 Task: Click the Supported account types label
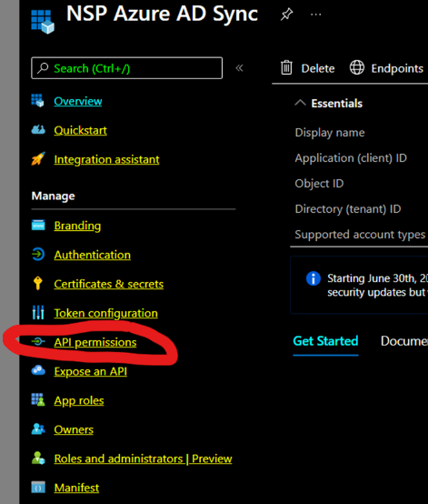pyautogui.click(x=360, y=235)
